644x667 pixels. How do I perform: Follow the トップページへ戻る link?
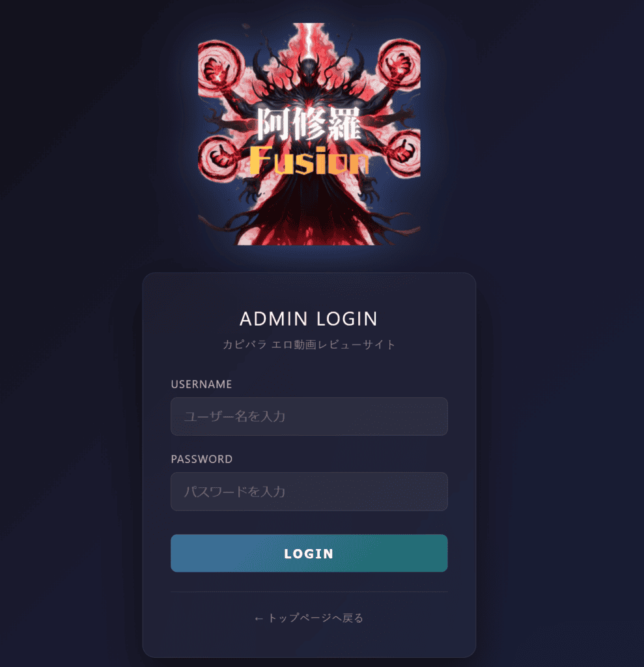click(x=316, y=617)
